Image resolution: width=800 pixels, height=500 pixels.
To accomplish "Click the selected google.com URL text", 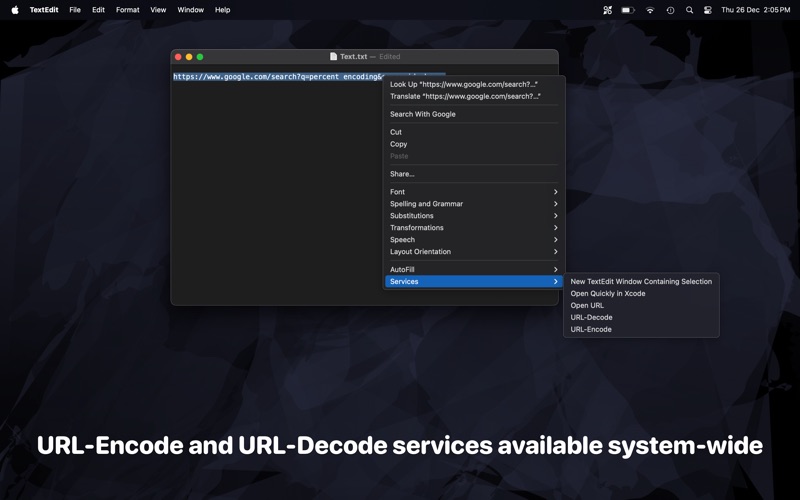I will [x=278, y=77].
